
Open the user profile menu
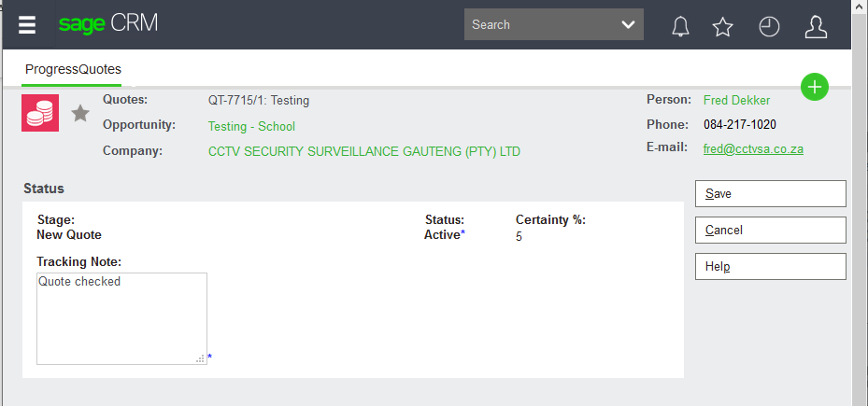point(816,27)
